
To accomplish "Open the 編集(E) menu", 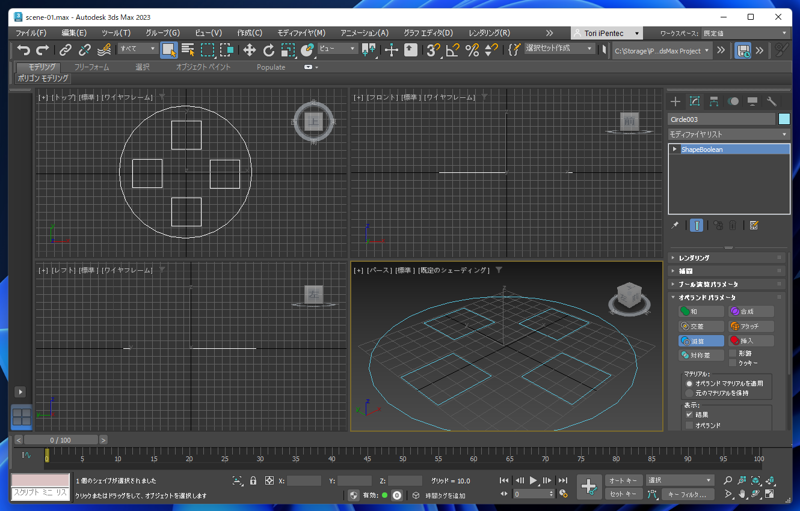I will point(74,33).
